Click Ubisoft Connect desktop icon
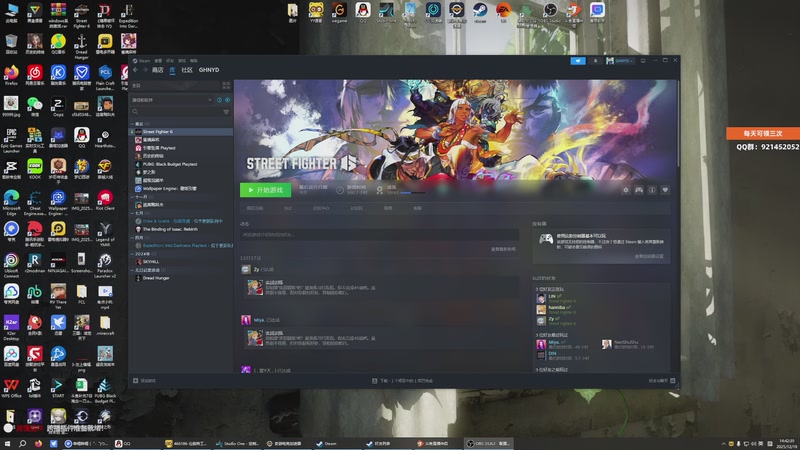The image size is (800, 450). [11, 265]
